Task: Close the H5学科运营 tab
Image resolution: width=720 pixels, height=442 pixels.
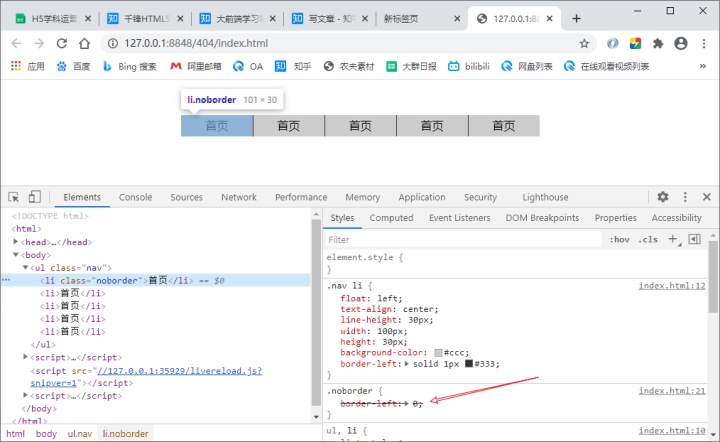Action: pyautogui.click(x=88, y=19)
